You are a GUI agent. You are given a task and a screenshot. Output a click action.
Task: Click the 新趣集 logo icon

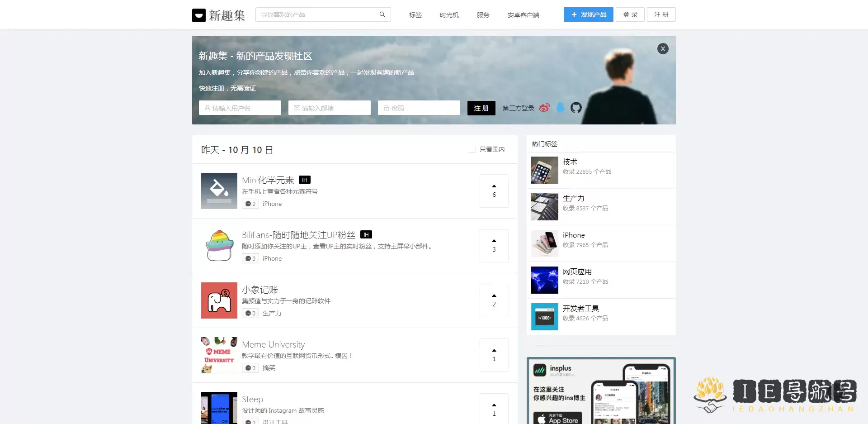[198, 15]
